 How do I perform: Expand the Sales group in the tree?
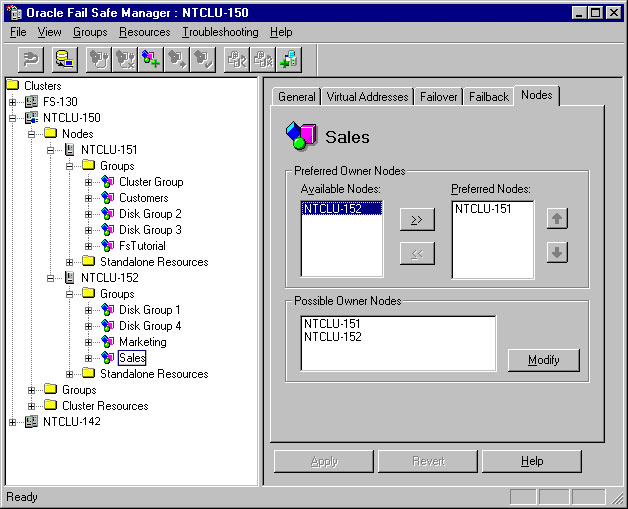click(89, 358)
